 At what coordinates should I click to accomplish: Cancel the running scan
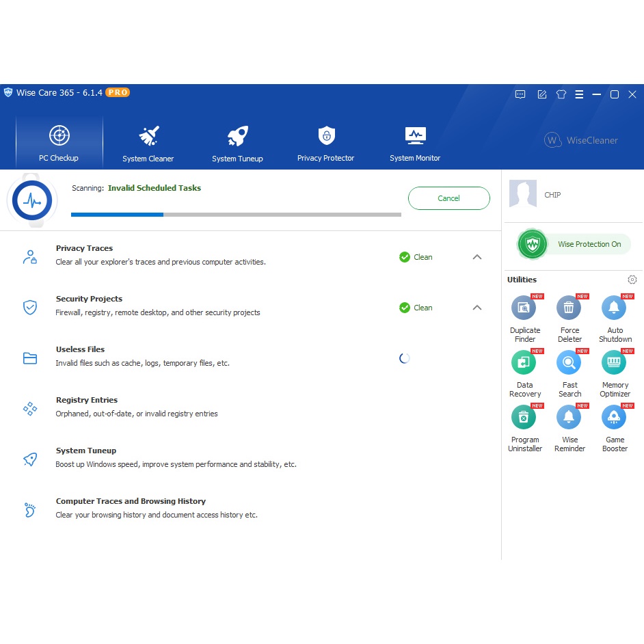448,198
